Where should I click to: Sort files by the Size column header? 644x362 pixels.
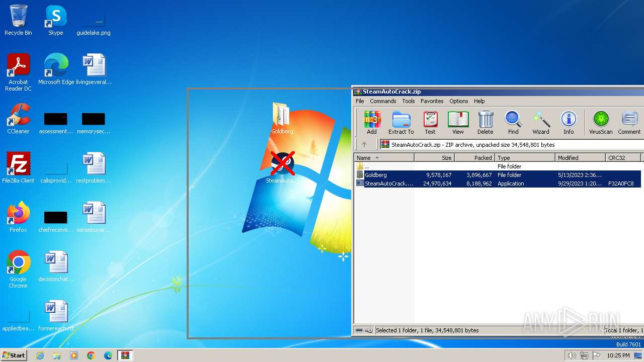click(434, 158)
